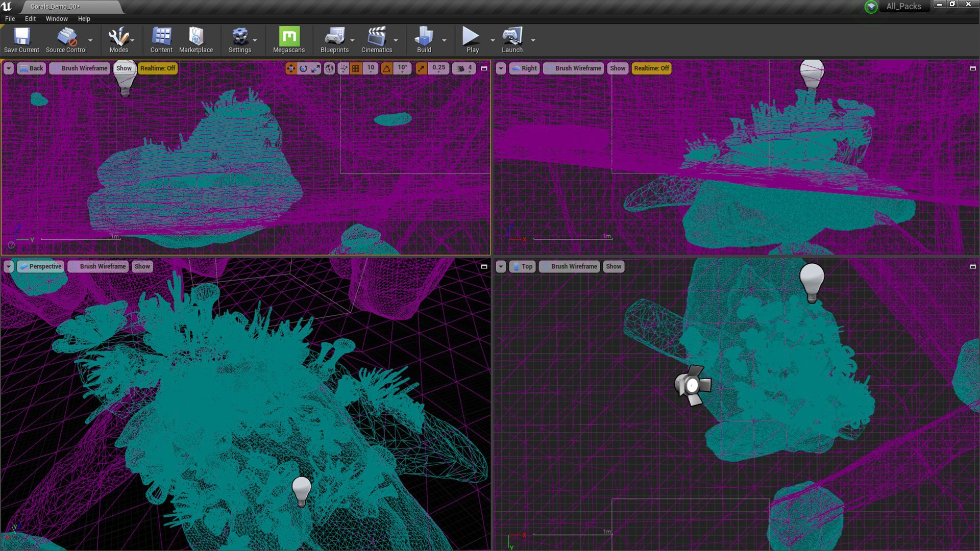This screenshot has width=980, height=551.
Task: Maximize the Top viewport
Action: 972,266
